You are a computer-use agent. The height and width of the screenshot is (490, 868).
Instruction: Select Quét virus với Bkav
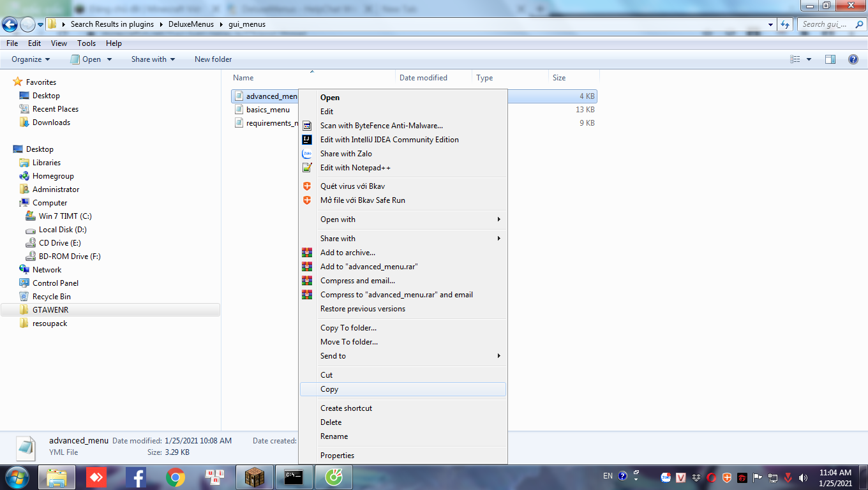[403, 186]
